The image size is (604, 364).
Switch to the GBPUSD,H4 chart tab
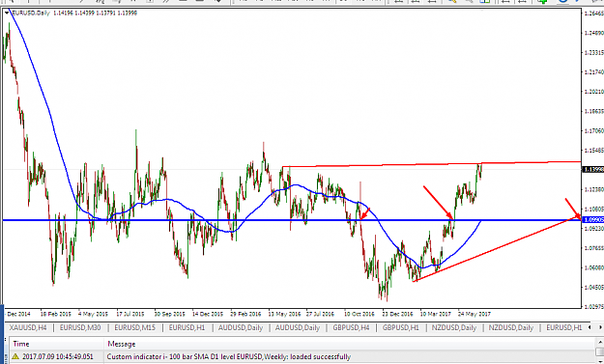point(352,328)
